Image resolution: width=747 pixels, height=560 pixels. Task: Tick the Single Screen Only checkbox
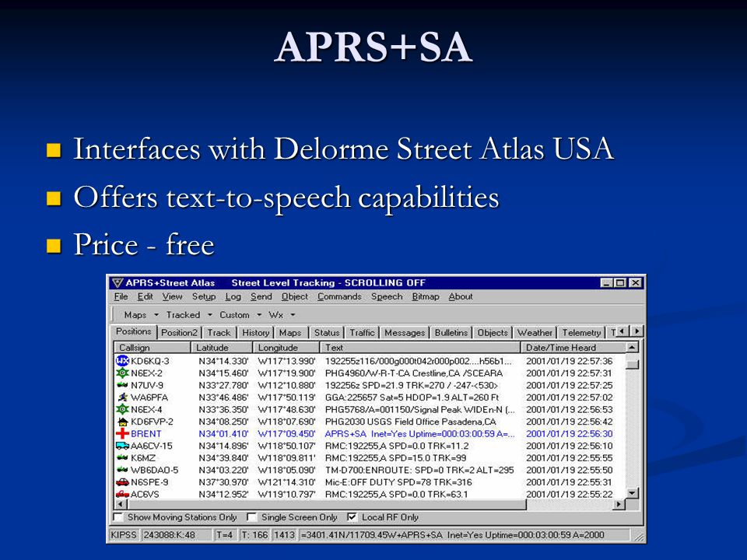[251, 517]
